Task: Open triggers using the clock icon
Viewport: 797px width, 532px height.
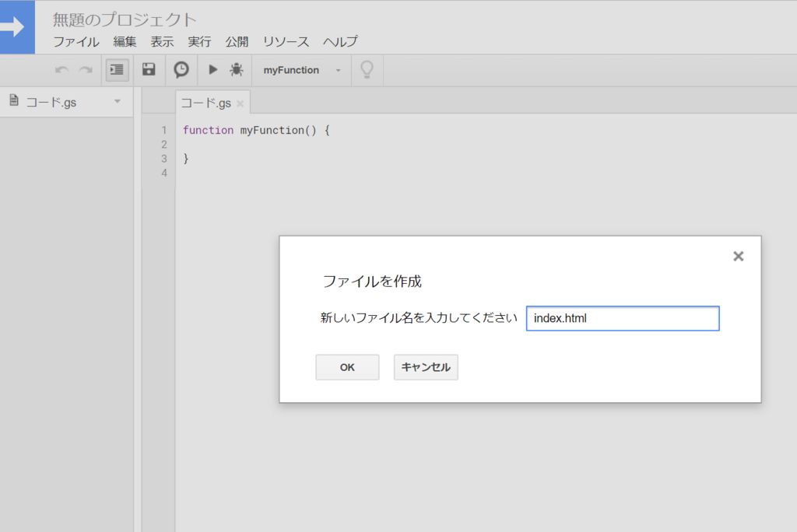Action: click(x=181, y=70)
